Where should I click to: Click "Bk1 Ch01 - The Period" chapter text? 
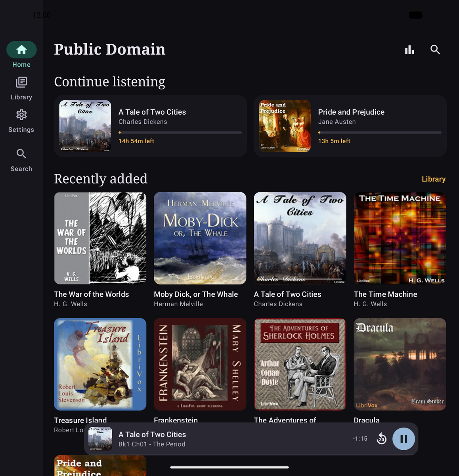tap(152, 444)
